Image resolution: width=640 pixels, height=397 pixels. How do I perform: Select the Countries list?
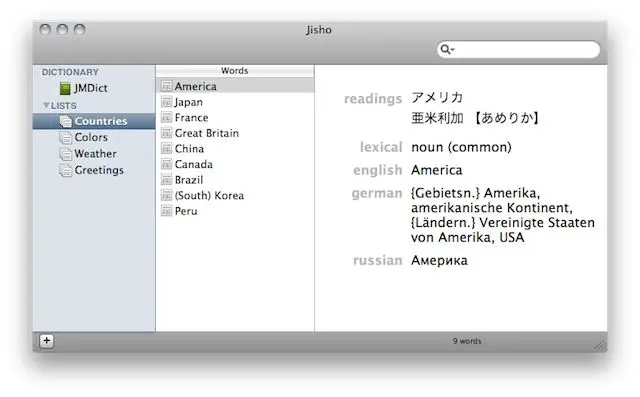(x=94, y=121)
